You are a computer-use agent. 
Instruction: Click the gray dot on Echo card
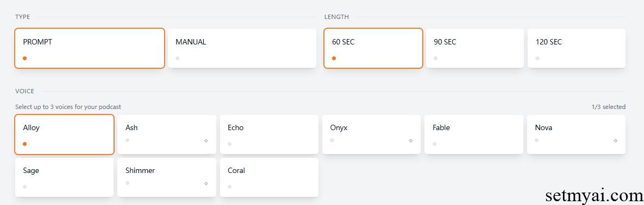pyautogui.click(x=229, y=144)
